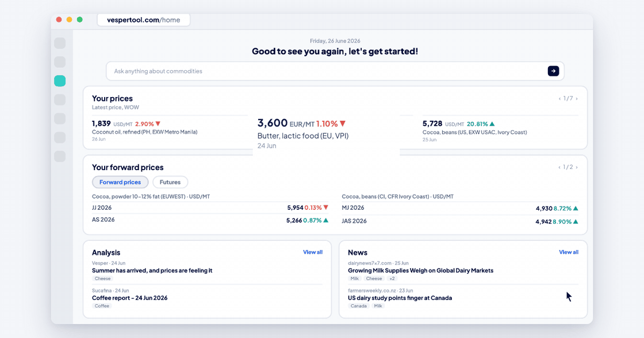Click the highlighted teal sidebar icon
This screenshot has height=338, width=644.
pos(60,81)
